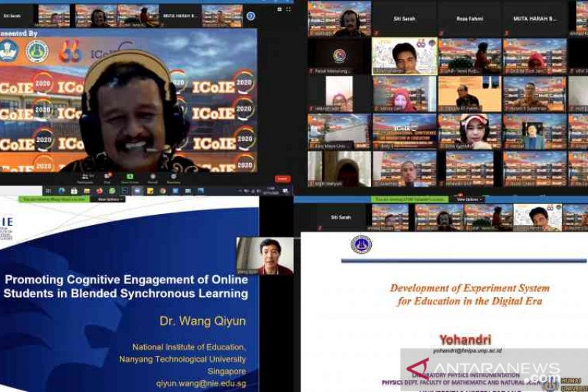Open the Windows Start menu on taskbar

coord(49,191)
